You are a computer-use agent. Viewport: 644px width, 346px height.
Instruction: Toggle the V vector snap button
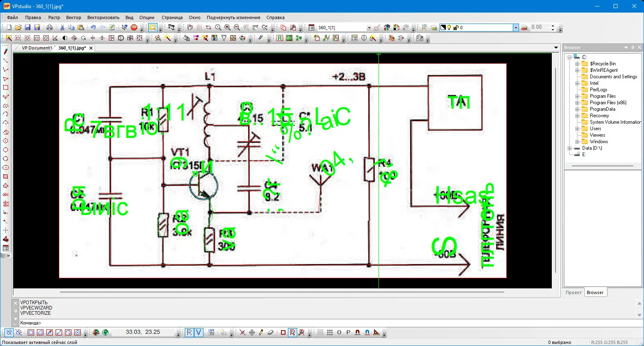click(x=199, y=333)
